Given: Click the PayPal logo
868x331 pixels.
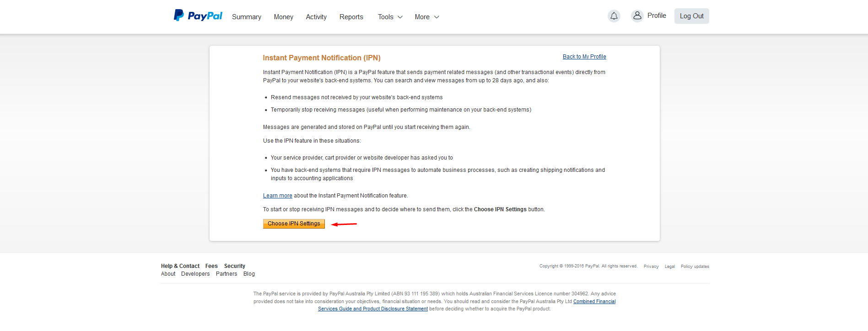Looking at the screenshot, I should pyautogui.click(x=198, y=16).
